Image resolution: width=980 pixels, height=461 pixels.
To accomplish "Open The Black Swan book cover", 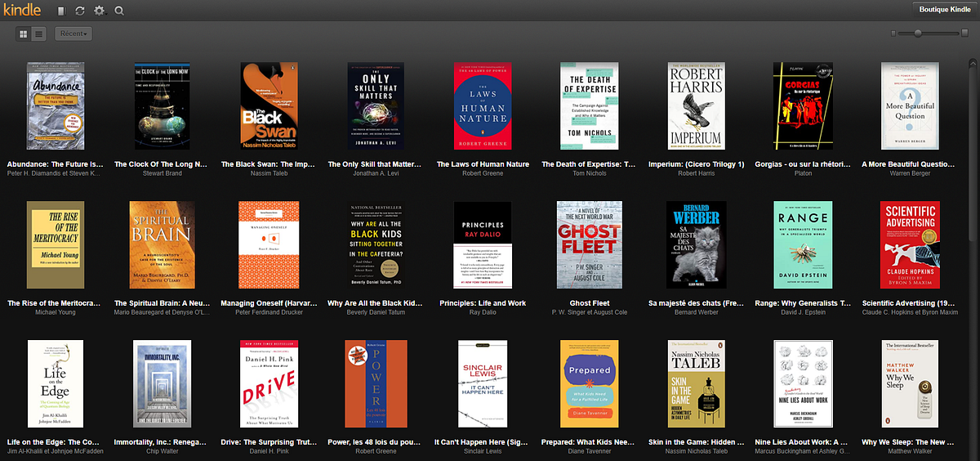I will pyautogui.click(x=269, y=106).
